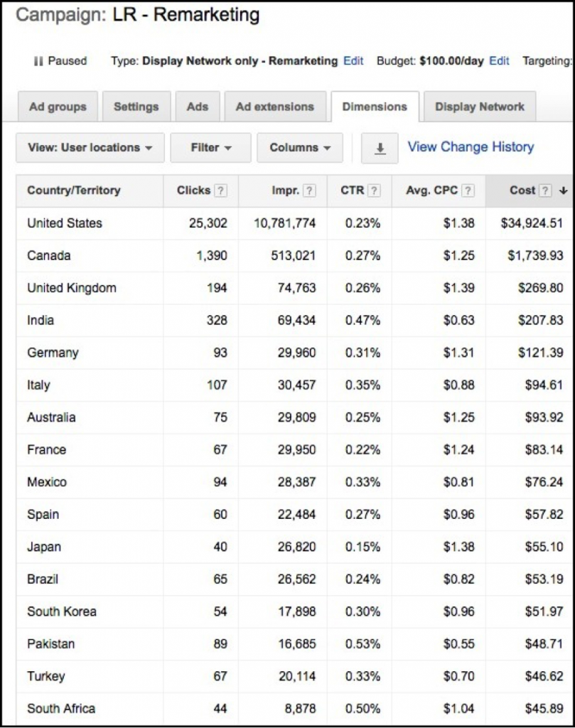Viewport: 575px width, 728px height.
Task: Go to the Ad extensions tab
Action: [x=274, y=107]
